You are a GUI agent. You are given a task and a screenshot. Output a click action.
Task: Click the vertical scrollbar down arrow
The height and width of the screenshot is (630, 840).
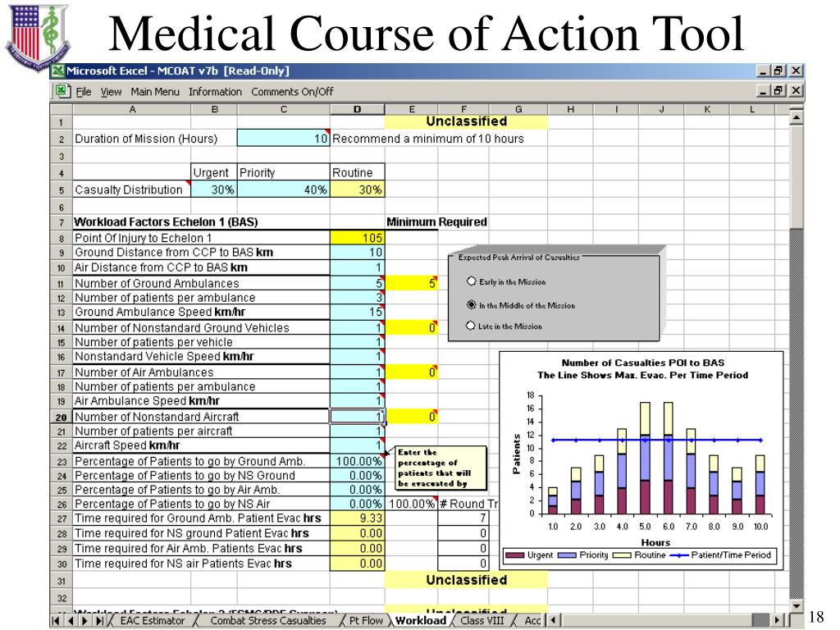click(796, 606)
